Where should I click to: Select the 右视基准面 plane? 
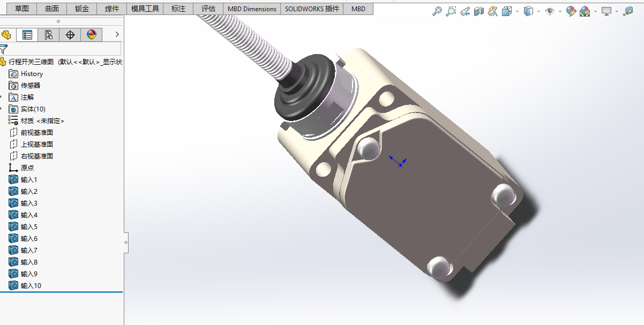tap(31, 156)
